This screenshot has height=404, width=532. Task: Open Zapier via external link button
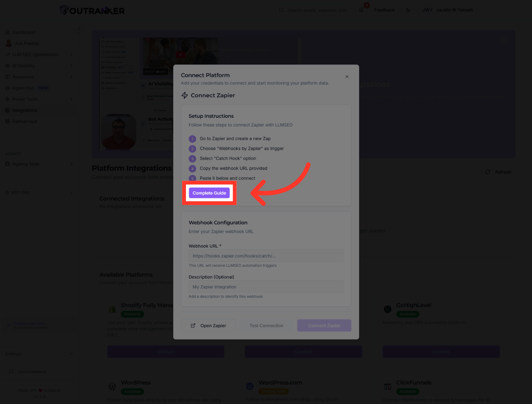coord(208,325)
